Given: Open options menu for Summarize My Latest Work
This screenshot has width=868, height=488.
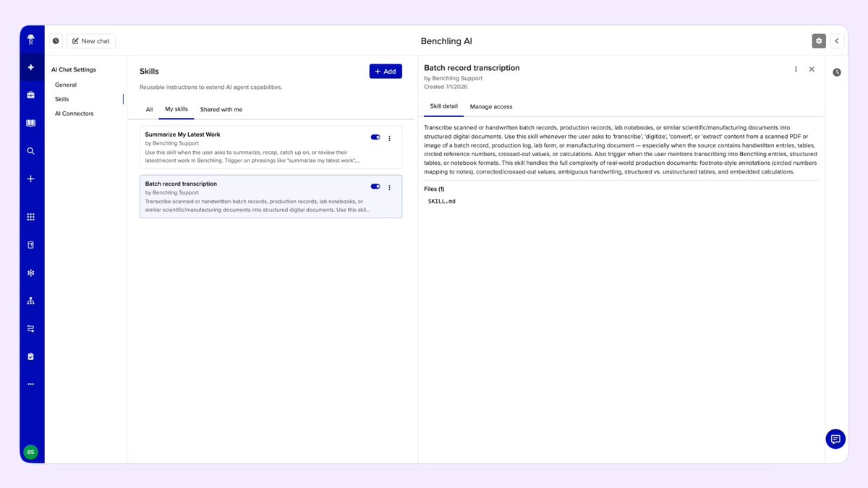Looking at the screenshot, I should click(x=389, y=138).
